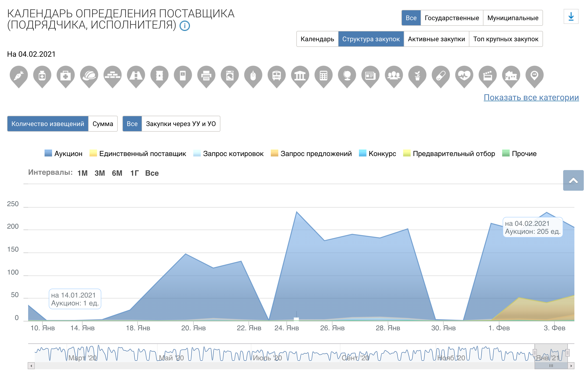
Task: Open the Календарь tab
Action: (x=317, y=39)
